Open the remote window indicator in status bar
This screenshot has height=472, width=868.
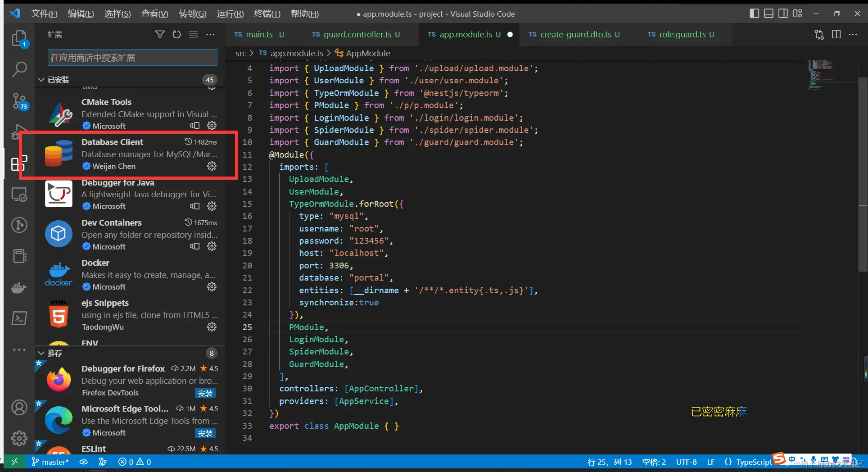tap(14, 462)
